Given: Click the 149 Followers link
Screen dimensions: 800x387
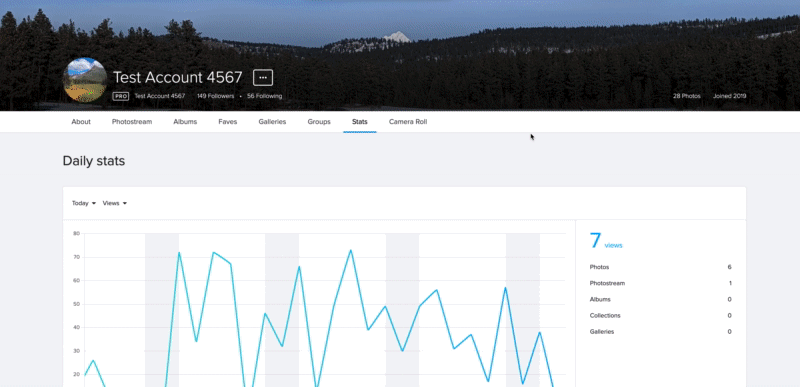Looking at the screenshot, I should pyautogui.click(x=215, y=96).
